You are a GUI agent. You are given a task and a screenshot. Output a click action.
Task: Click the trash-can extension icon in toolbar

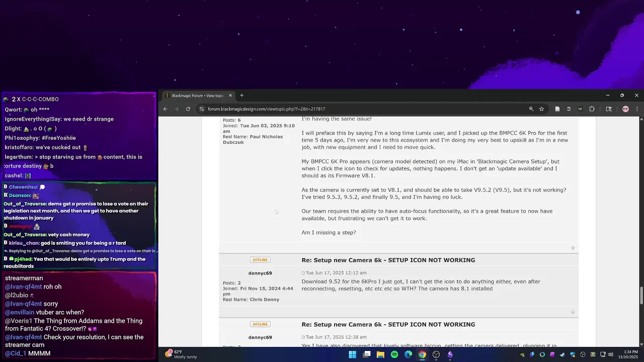569,109
